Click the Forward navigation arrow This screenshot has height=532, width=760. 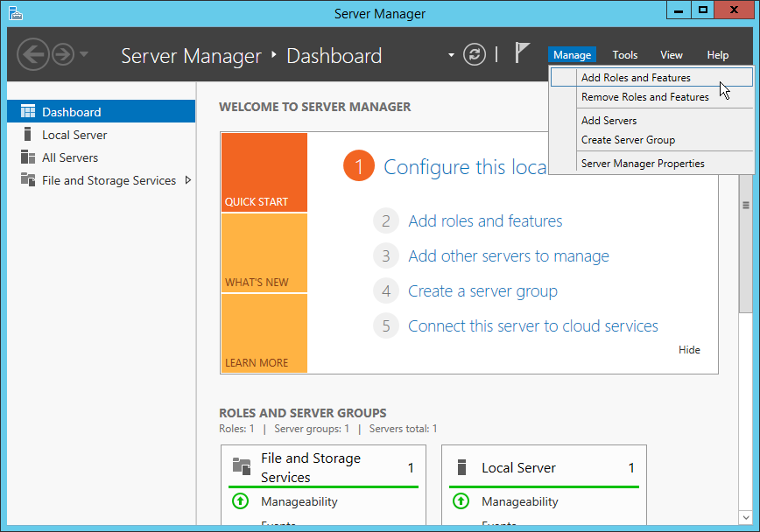coord(63,55)
